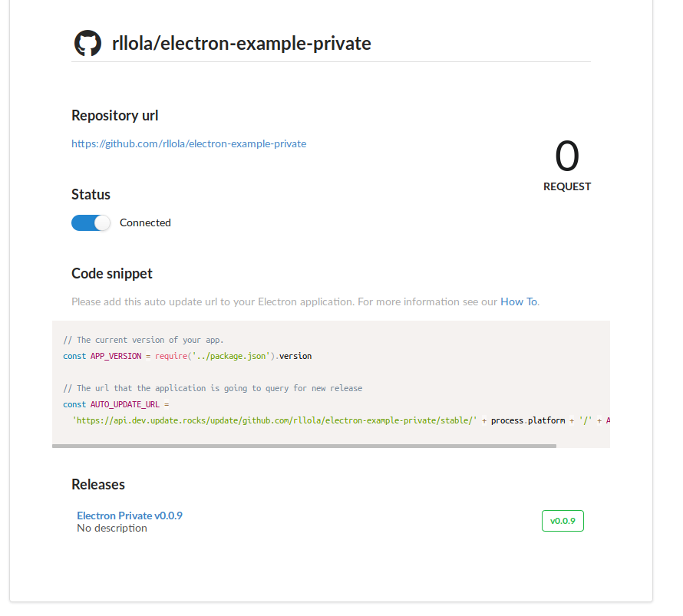
Task: Click the green v0.0.9 version badge
Action: (563, 521)
